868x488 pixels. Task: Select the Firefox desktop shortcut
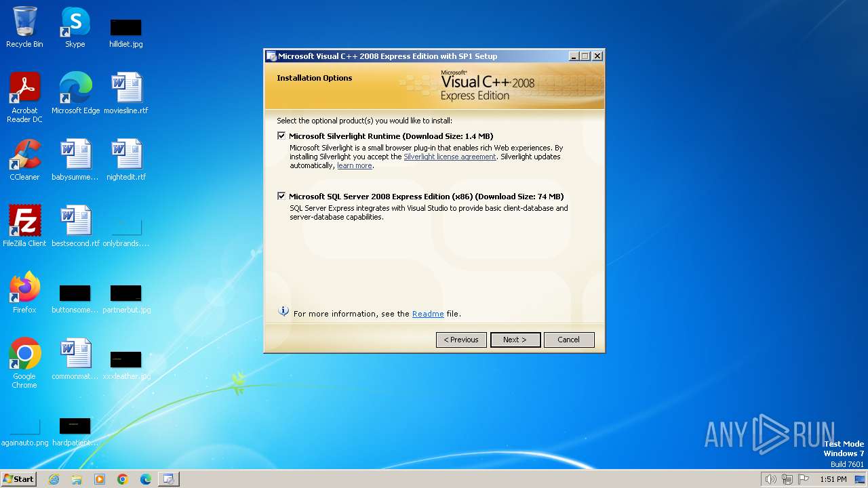(24, 293)
